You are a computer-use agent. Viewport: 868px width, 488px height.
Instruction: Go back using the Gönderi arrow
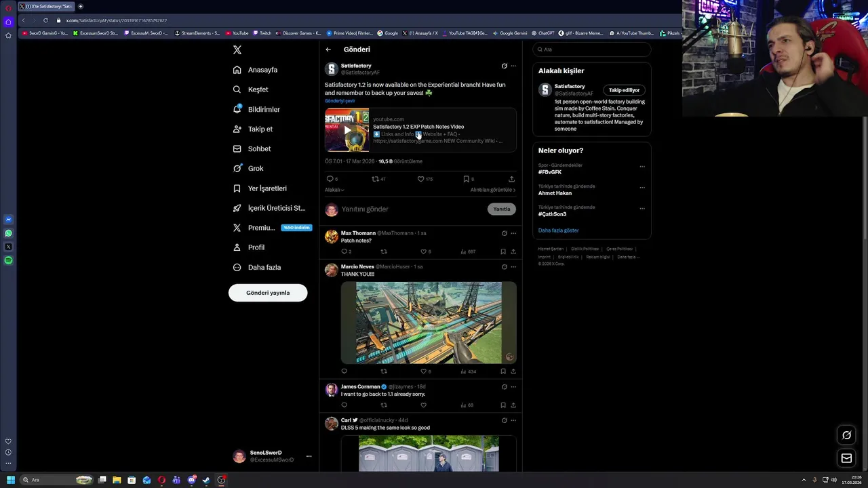[328, 49]
